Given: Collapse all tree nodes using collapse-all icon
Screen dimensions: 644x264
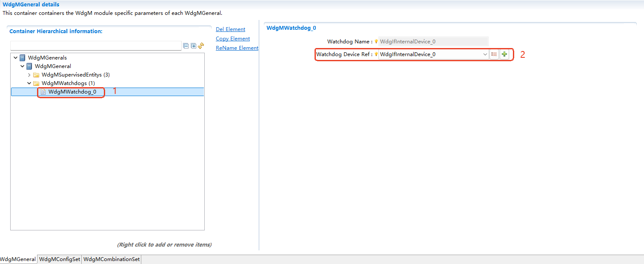Looking at the screenshot, I should (186, 45).
